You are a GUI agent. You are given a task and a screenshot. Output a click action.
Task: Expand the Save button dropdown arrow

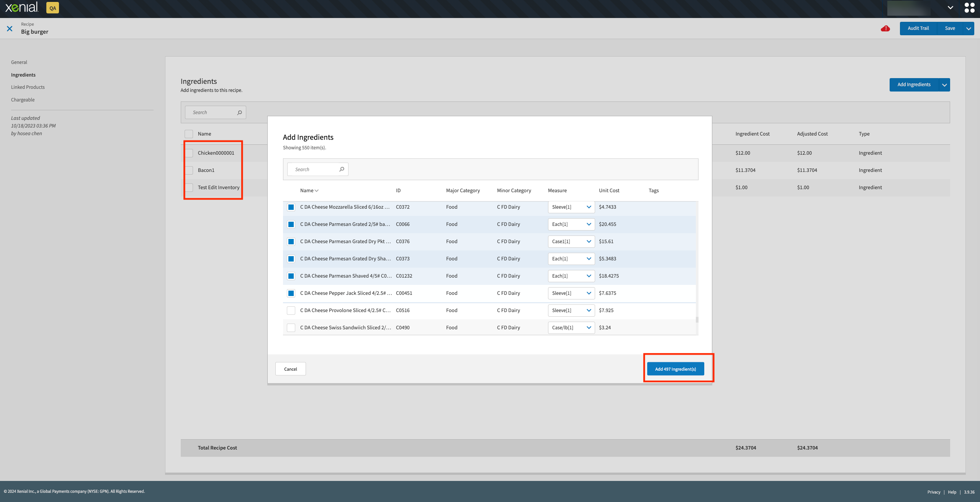coord(969,28)
